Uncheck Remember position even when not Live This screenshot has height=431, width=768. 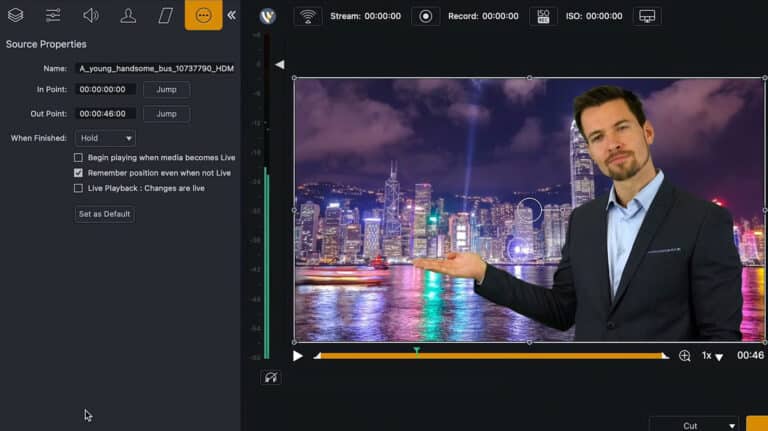78,173
